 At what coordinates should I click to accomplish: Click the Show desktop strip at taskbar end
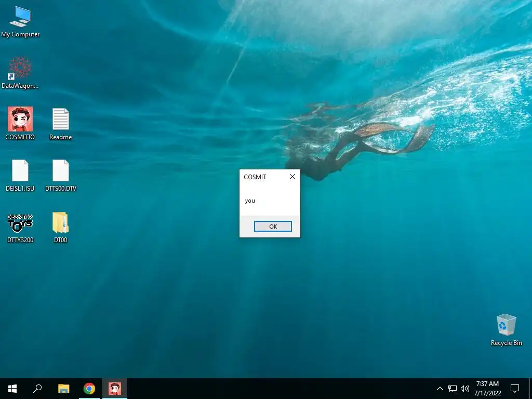click(x=530, y=389)
